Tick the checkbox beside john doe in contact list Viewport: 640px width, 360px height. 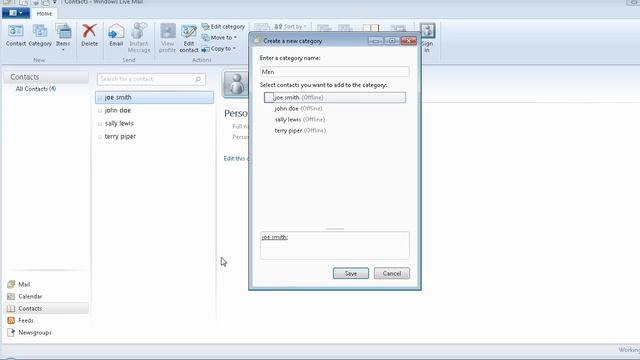tap(100, 111)
